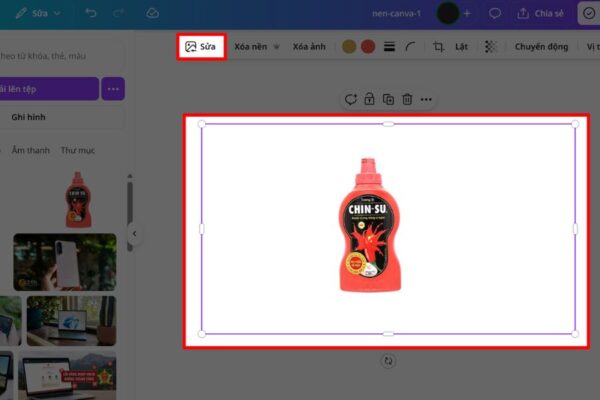Click the cloud save status icon
The image size is (600, 400).
click(x=152, y=13)
